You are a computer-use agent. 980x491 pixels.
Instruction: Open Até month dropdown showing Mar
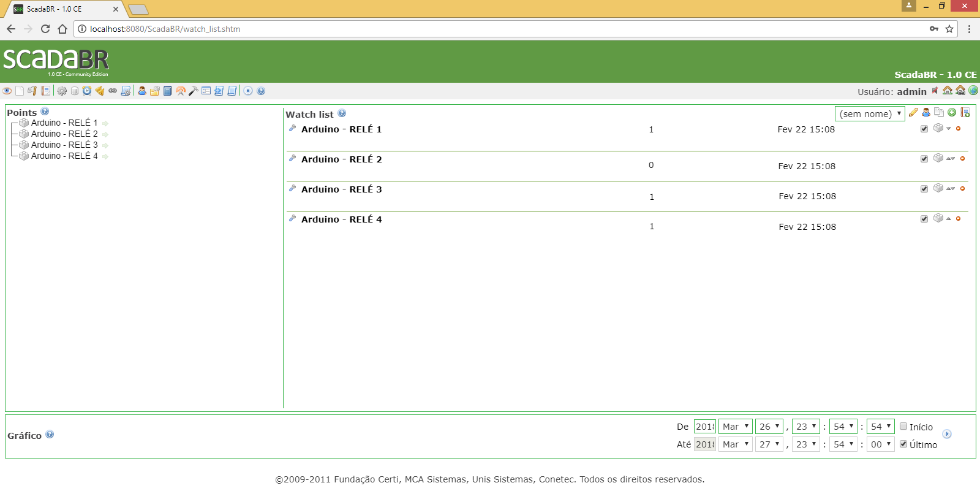click(736, 444)
